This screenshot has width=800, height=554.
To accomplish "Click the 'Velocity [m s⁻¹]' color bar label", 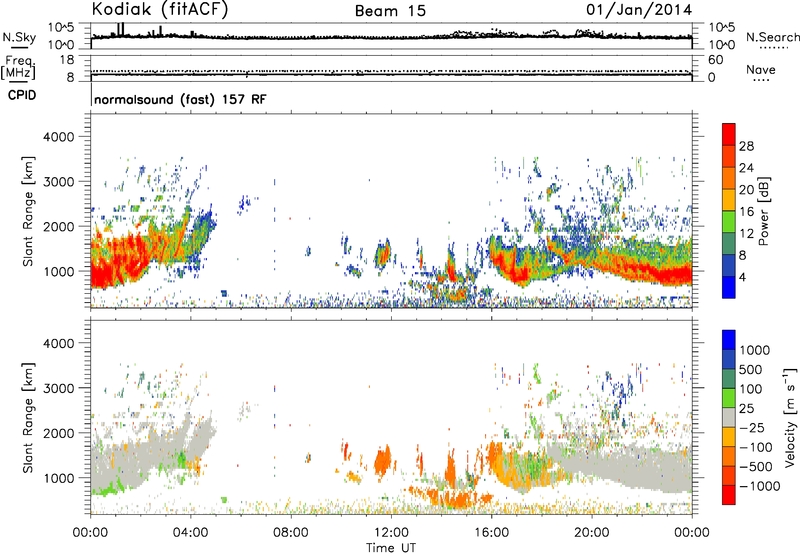I will click(x=790, y=417).
